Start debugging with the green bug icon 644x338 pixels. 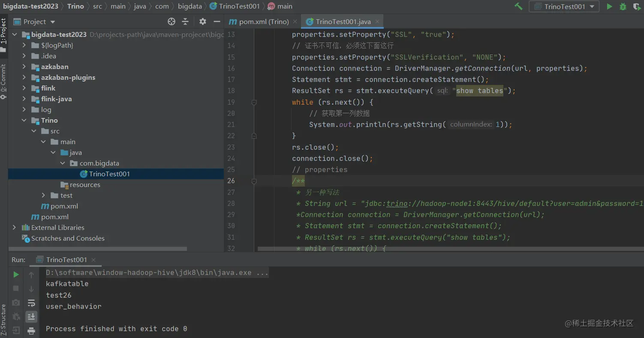tap(623, 6)
